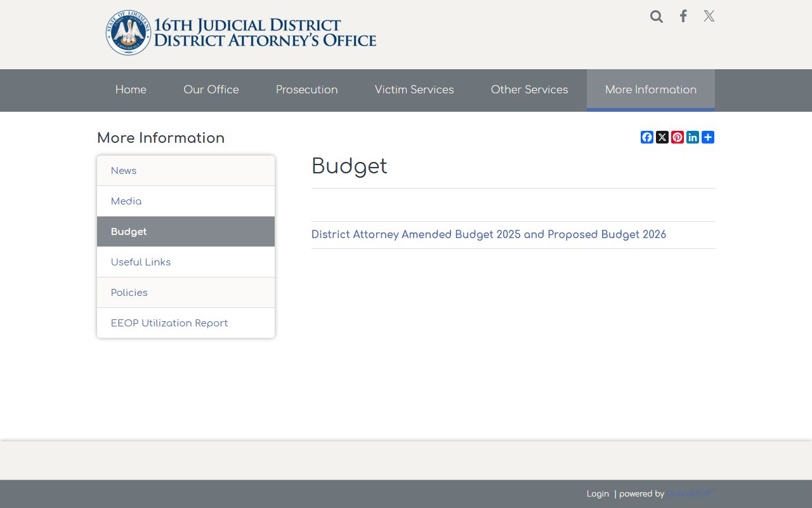The height and width of the screenshot is (508, 812).
Task: Open the Prosecution menu
Action: 307,90
